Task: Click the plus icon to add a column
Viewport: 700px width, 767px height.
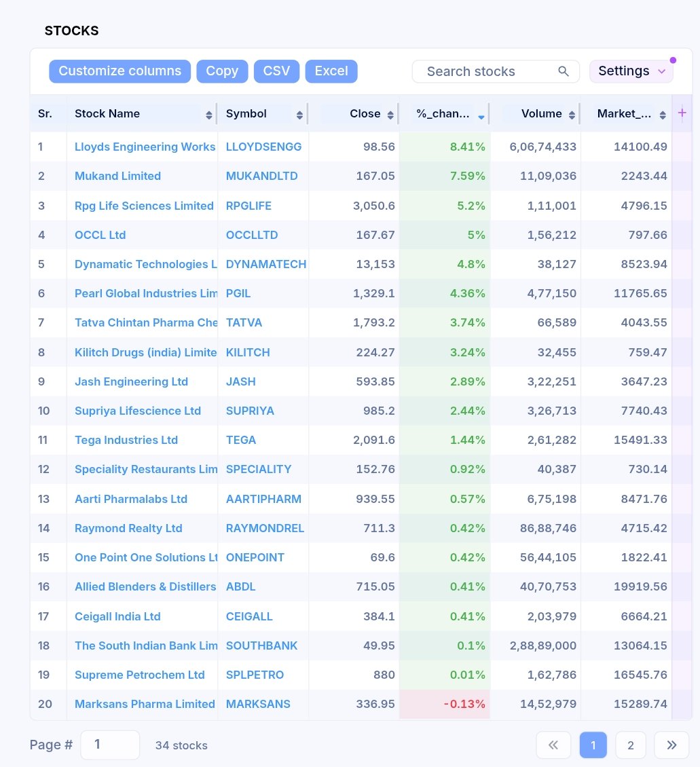Action: coord(682,113)
